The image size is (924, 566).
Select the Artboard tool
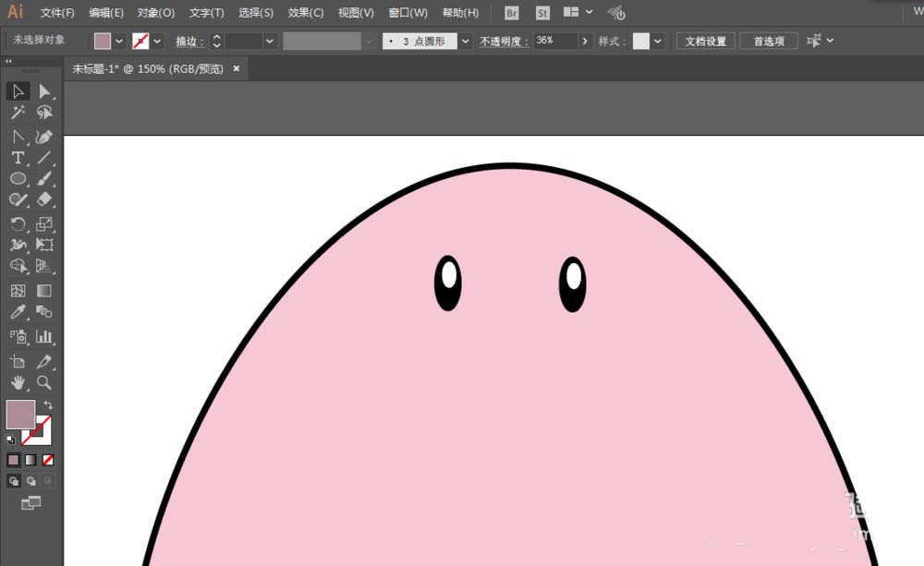pos(18,362)
